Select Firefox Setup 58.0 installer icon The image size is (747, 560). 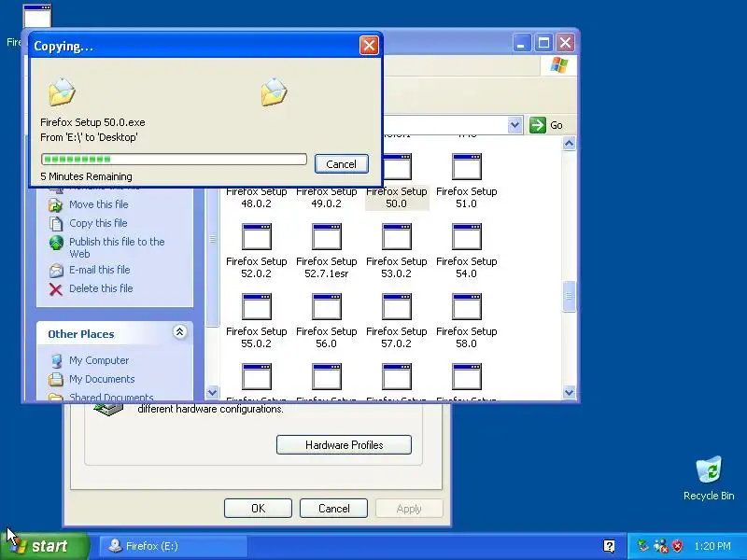click(x=466, y=307)
